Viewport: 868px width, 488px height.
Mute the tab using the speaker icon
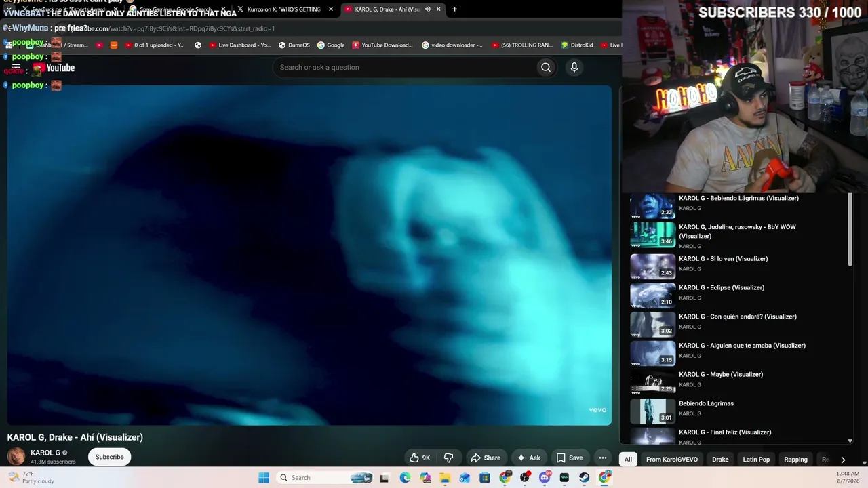pyautogui.click(x=427, y=9)
